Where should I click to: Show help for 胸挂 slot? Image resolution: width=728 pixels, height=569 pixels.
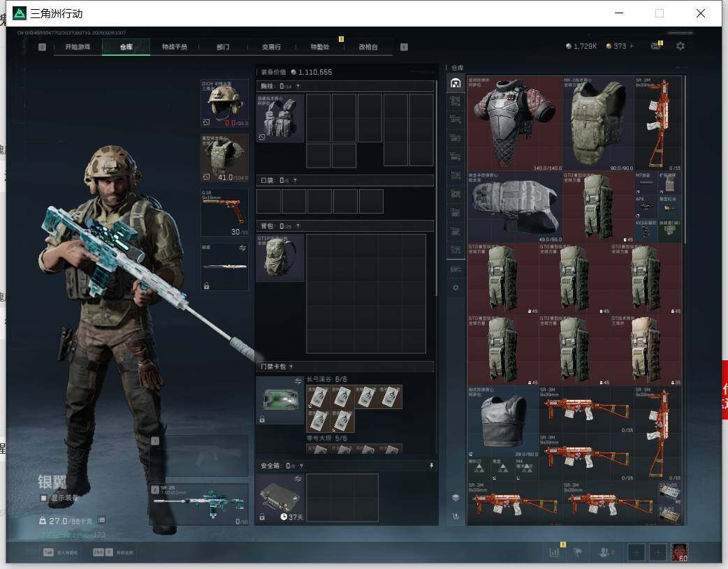tap(298, 87)
